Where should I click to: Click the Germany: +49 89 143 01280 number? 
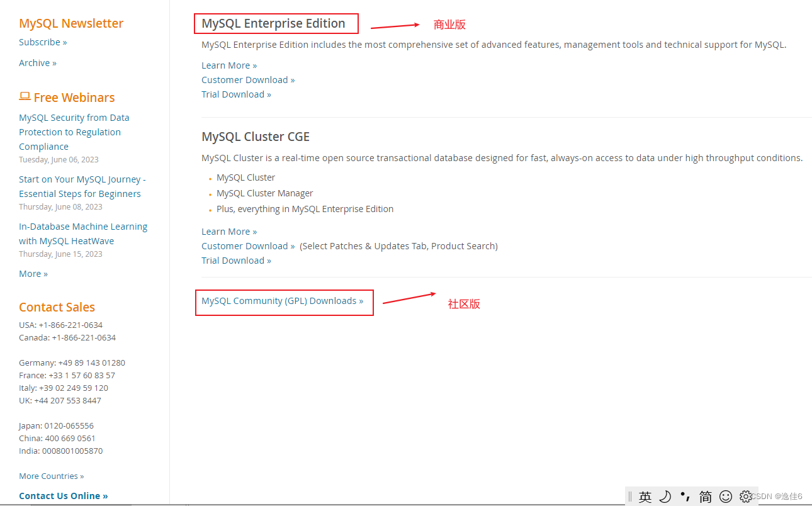click(x=72, y=363)
